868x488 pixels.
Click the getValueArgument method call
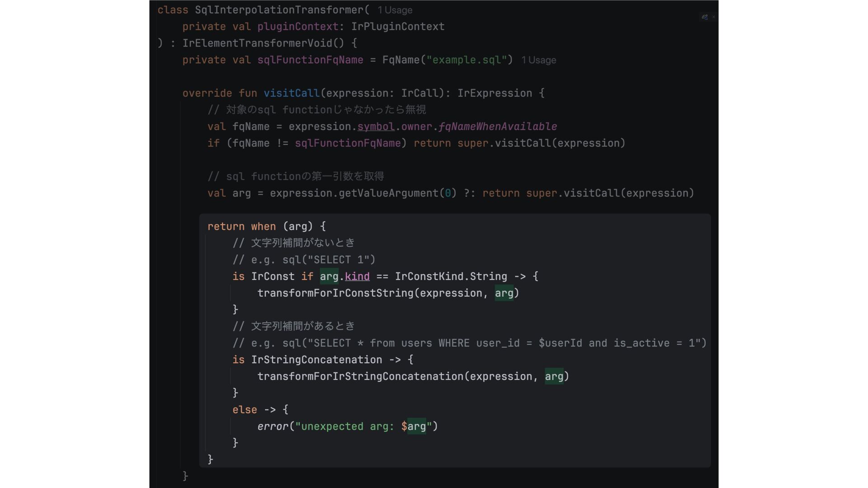pyautogui.click(x=388, y=193)
